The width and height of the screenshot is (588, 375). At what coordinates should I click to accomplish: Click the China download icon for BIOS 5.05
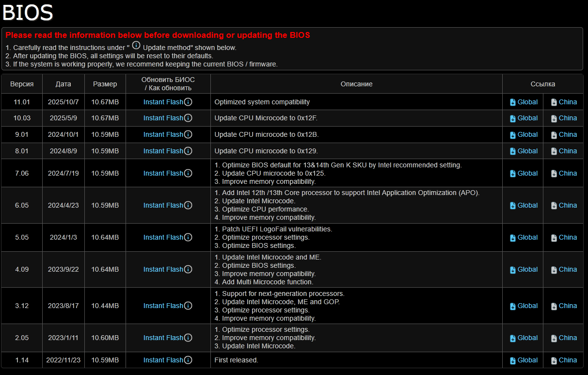pos(554,238)
